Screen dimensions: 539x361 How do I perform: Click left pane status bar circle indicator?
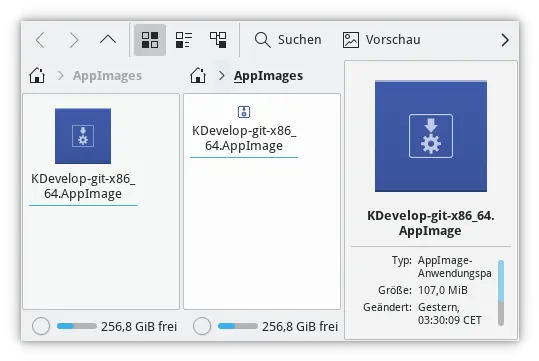click(x=41, y=326)
